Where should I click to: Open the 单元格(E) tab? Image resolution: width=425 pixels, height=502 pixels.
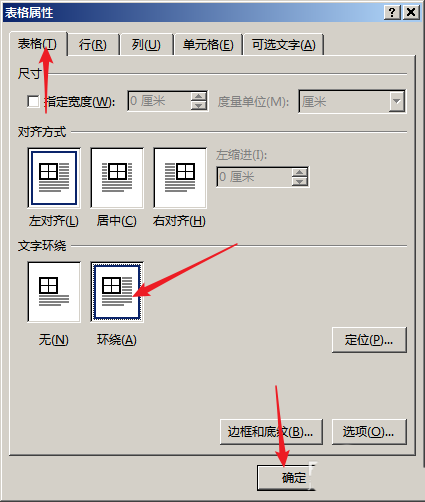point(208,44)
